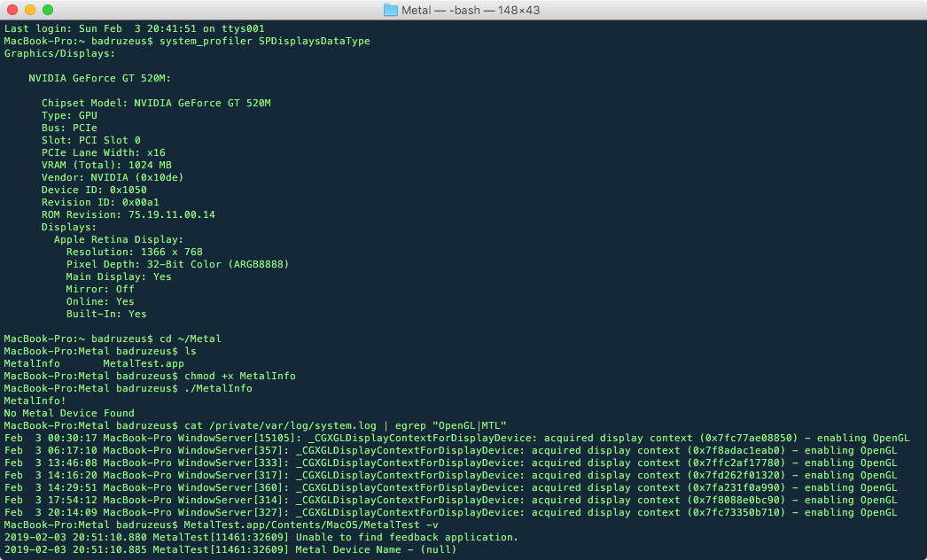
Task: Click the display context value (0x7fc77ae08850)
Action: [x=749, y=439]
